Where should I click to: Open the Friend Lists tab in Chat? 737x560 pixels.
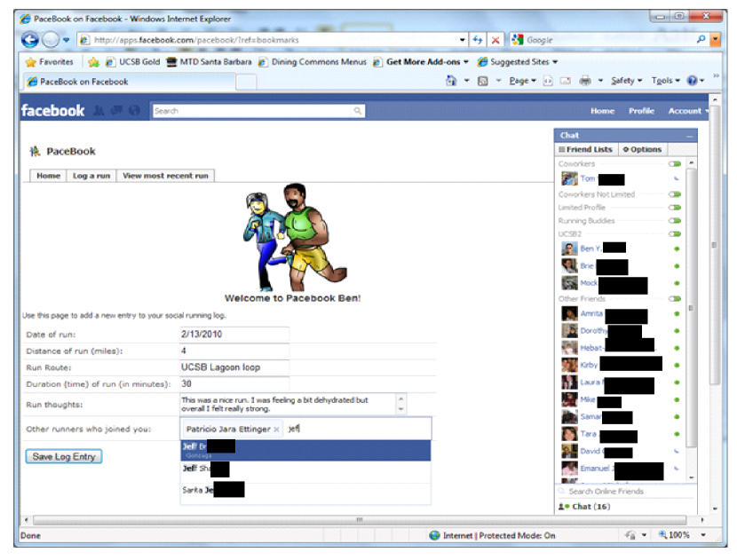[x=586, y=149]
